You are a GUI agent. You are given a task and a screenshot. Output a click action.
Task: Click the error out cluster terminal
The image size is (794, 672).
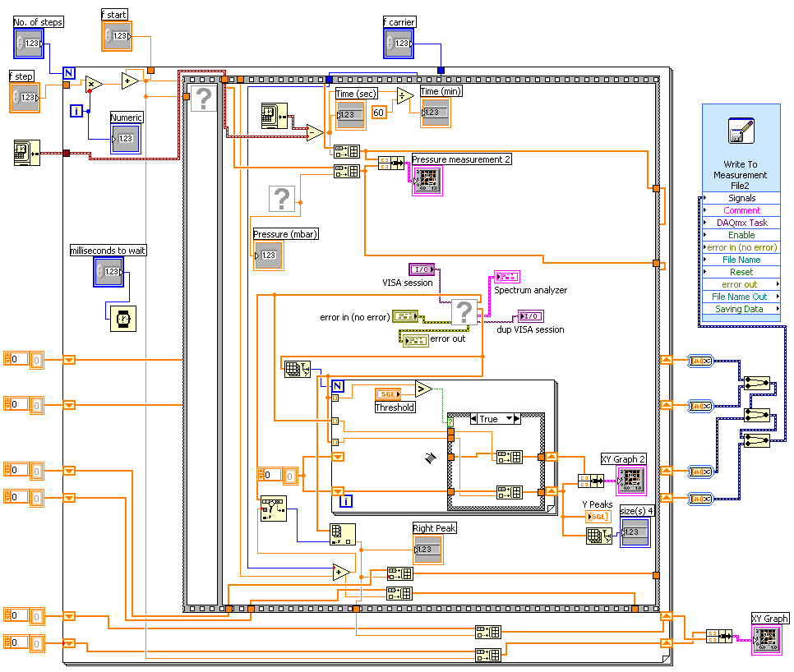[416, 341]
